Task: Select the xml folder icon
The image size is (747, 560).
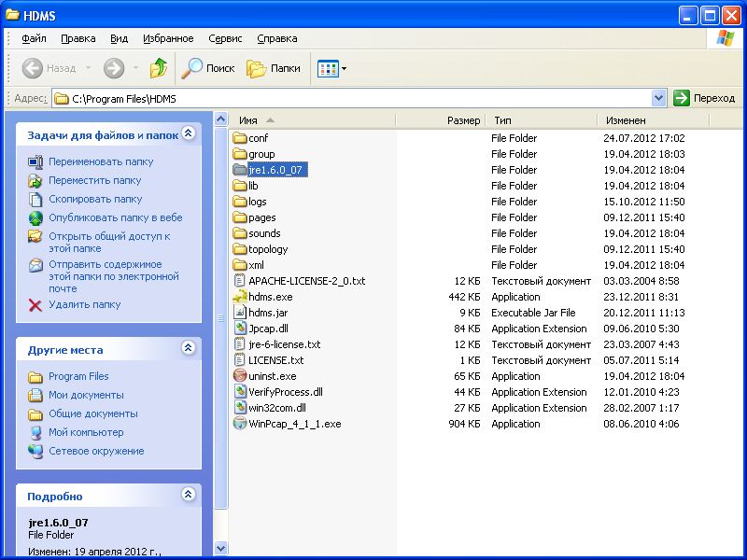Action: pyautogui.click(x=240, y=265)
